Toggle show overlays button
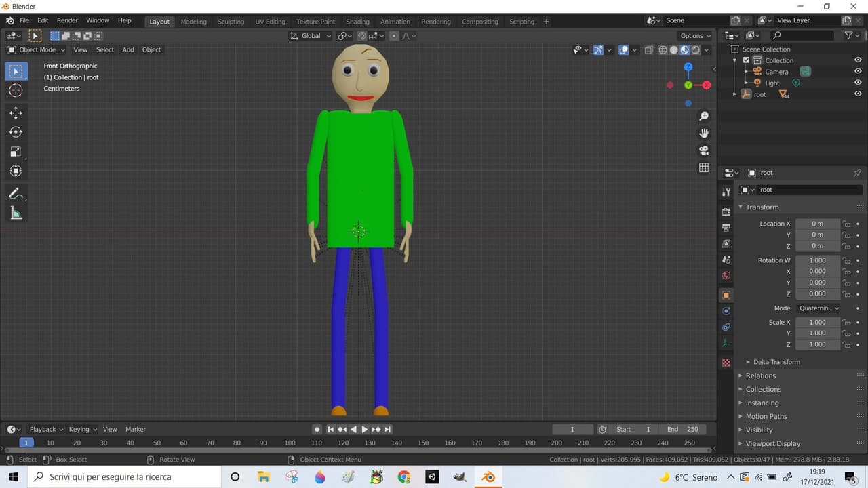This screenshot has width=868, height=488. (624, 49)
